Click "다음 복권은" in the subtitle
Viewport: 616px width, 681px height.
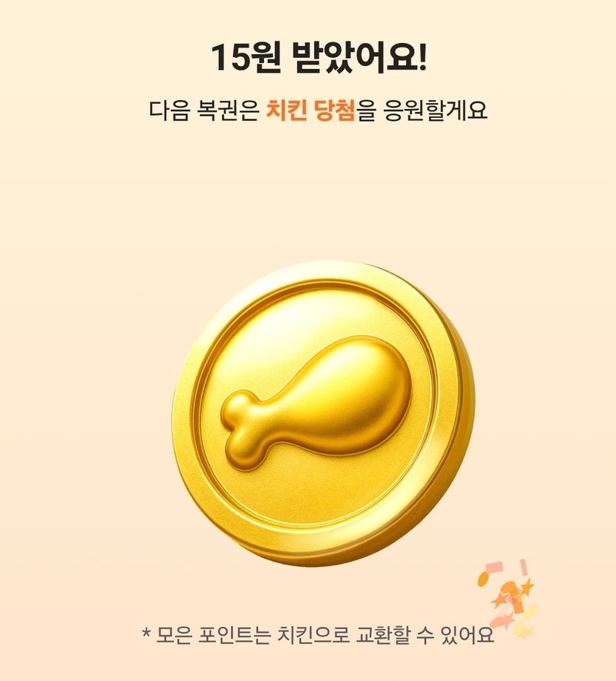tap(204, 110)
